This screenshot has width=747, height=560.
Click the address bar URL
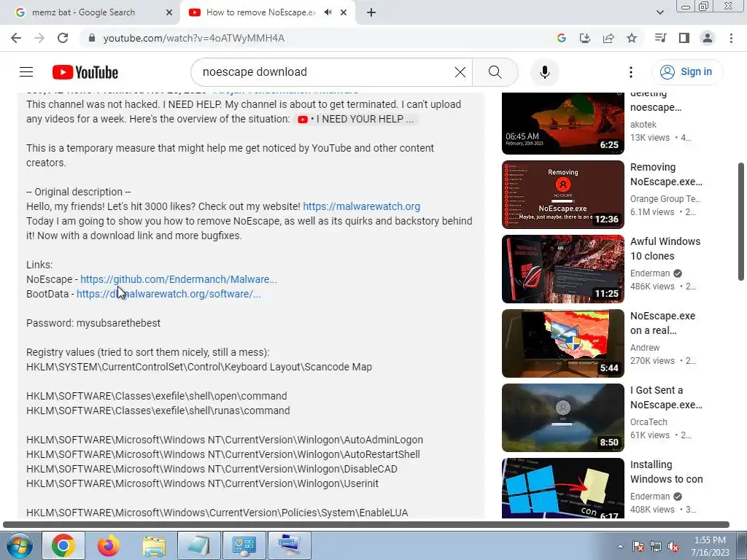click(x=193, y=38)
